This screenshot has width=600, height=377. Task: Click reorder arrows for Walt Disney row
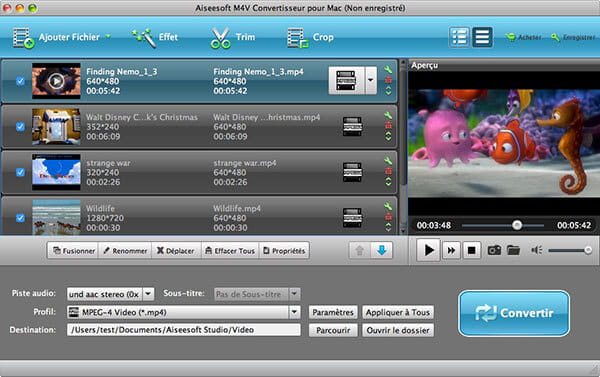click(388, 136)
